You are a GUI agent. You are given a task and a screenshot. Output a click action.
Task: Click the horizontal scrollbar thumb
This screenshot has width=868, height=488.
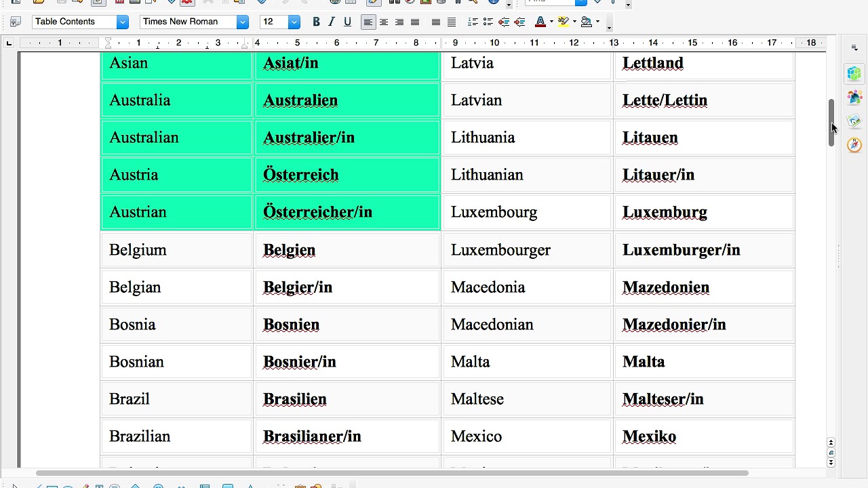(392, 473)
